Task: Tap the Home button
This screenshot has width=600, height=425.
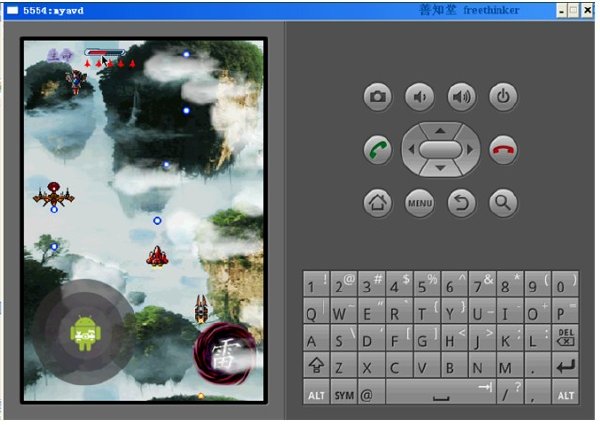Action: 377,203
